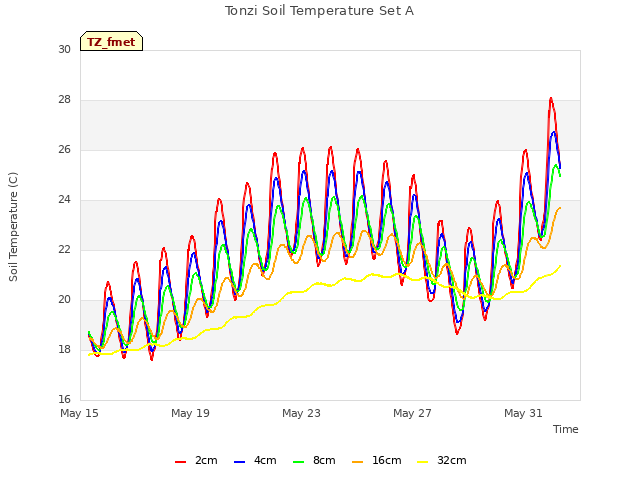Image resolution: width=640 pixels, height=480 pixels.
Task: Click the May 23 x-axis tick label
Action: (x=301, y=413)
